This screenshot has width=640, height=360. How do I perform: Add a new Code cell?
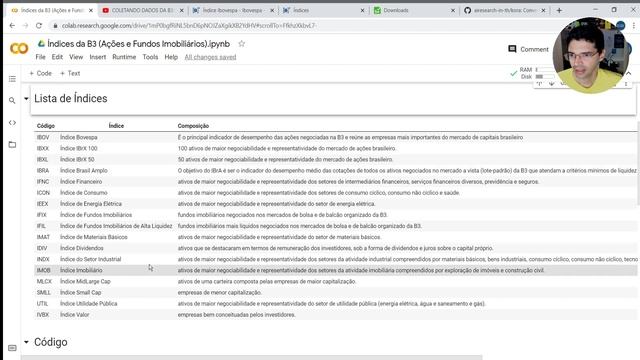click(x=40, y=73)
